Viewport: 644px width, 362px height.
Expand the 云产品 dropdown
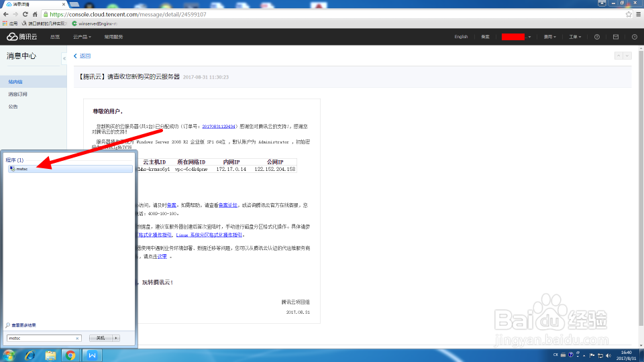(x=82, y=37)
